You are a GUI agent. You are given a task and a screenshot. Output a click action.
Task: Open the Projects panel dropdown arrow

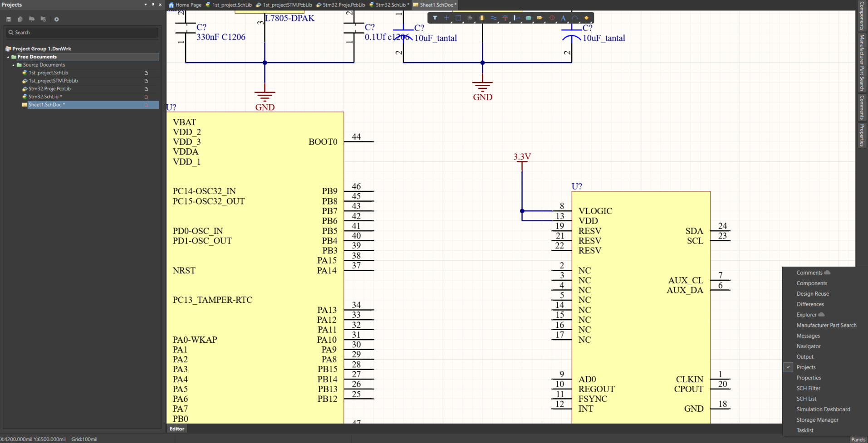click(146, 4)
